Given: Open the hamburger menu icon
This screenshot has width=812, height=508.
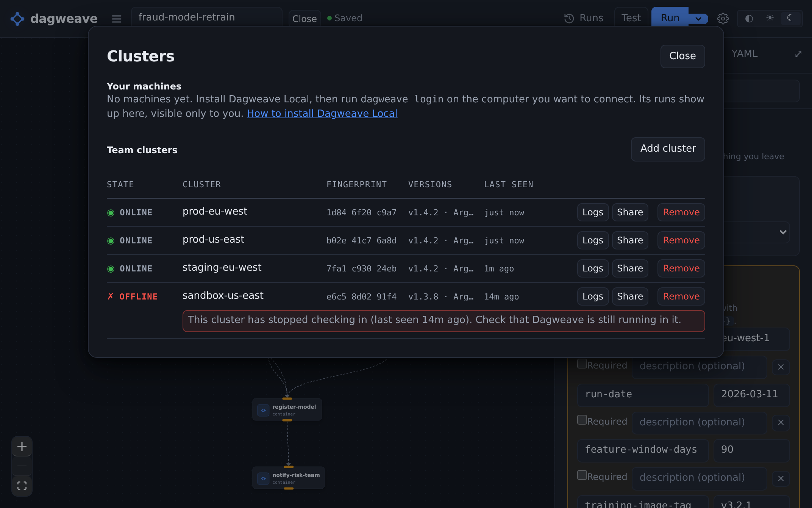Looking at the screenshot, I should [x=117, y=19].
